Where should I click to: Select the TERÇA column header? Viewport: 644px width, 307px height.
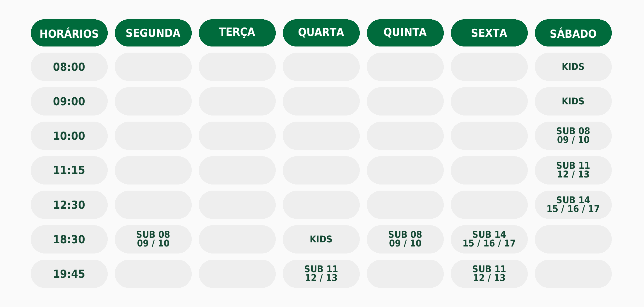click(237, 33)
